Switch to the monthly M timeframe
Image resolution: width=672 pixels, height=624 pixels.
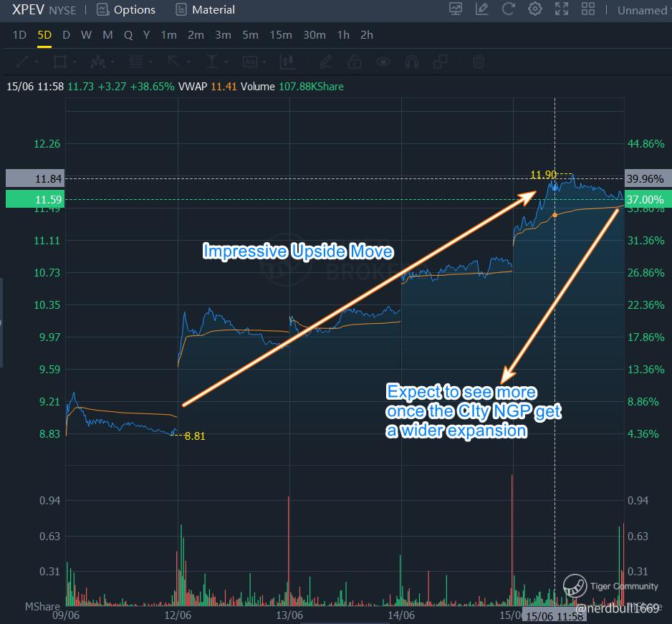click(107, 34)
